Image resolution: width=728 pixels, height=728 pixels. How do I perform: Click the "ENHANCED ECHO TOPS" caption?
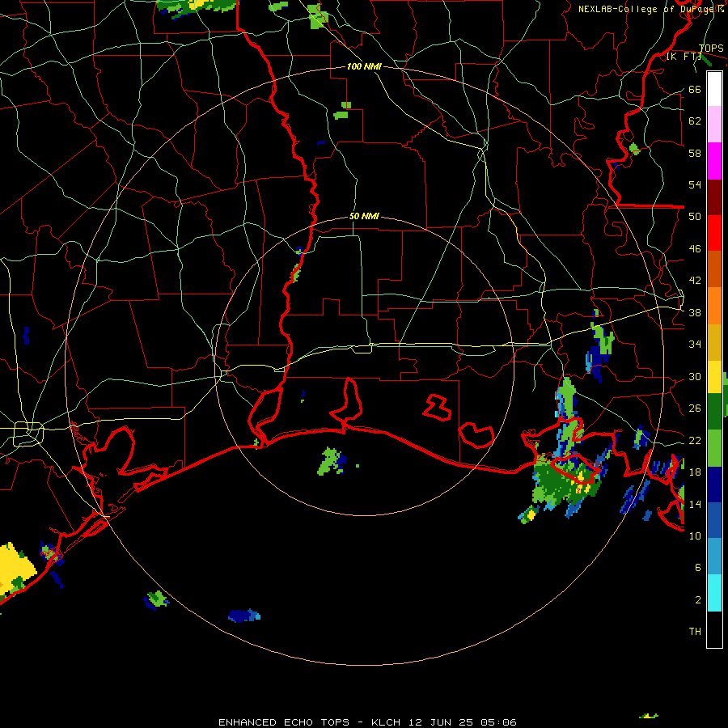(283, 722)
